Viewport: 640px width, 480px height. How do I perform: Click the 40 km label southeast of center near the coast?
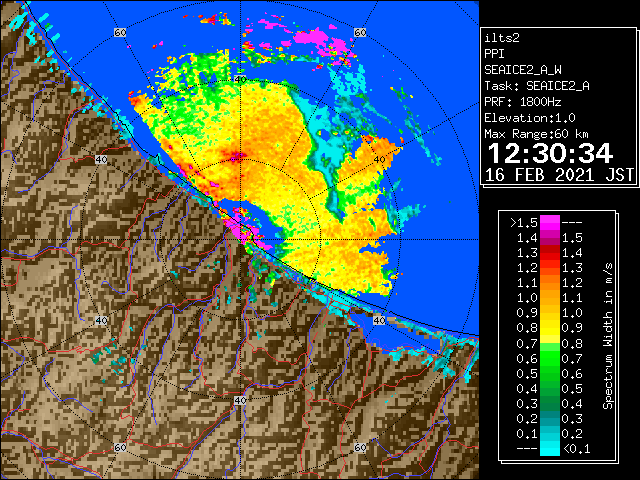click(x=380, y=320)
